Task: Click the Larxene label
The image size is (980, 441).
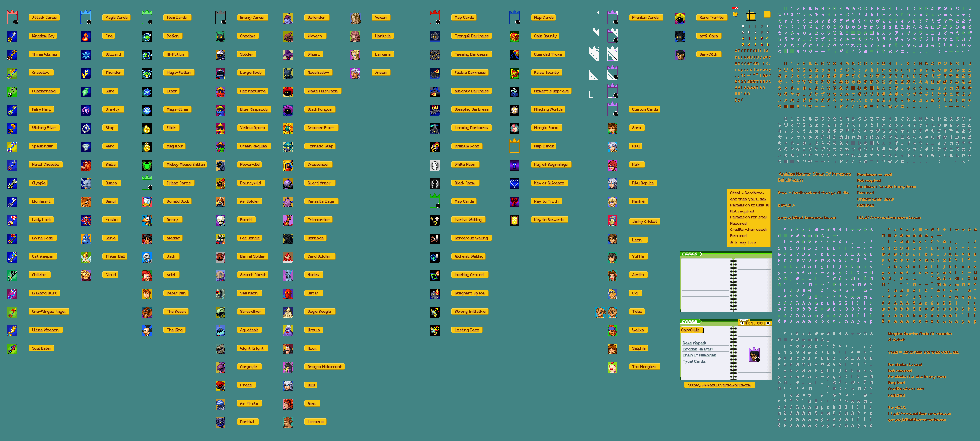Action: point(383,54)
